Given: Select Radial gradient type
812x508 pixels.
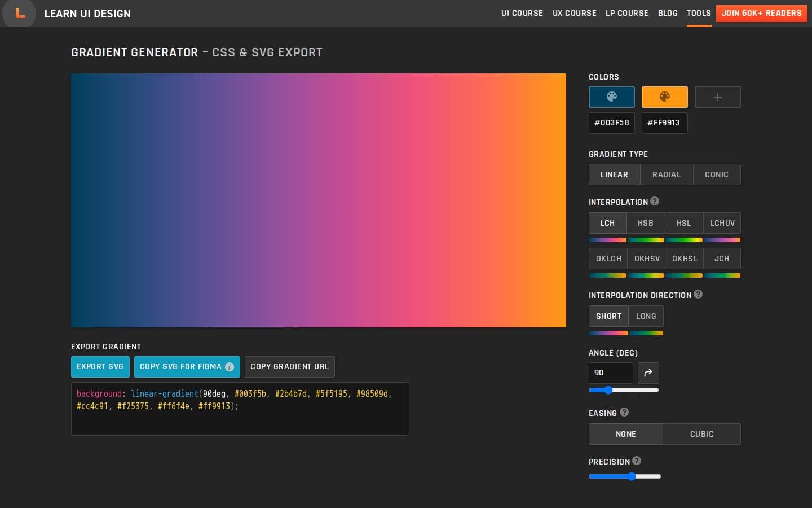Looking at the screenshot, I should [667, 174].
